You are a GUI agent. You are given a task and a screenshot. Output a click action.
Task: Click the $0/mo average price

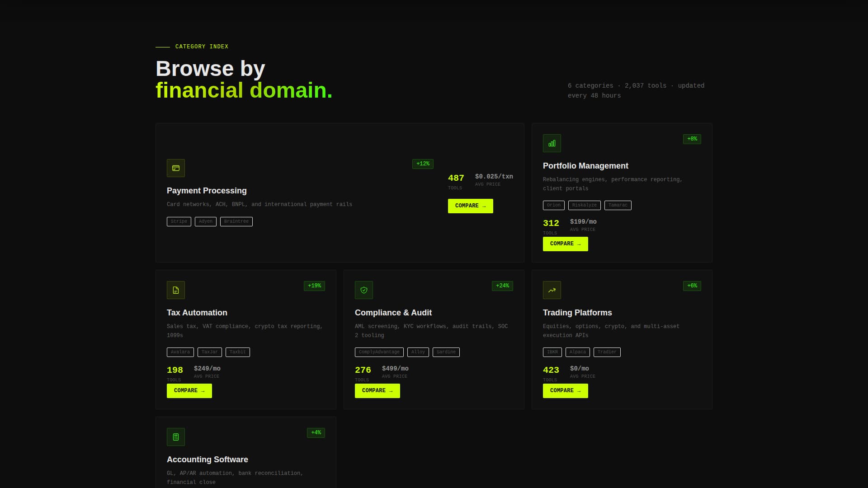[580, 369]
